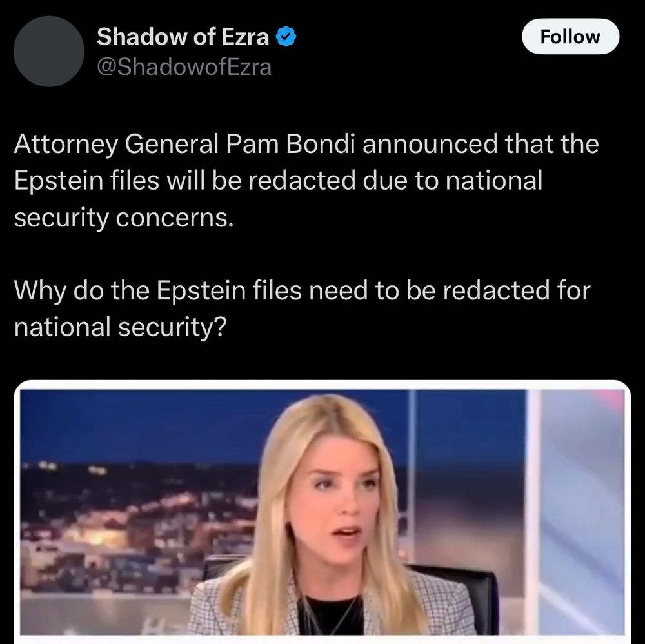Click the first paragraph about Pam Bondi
The height and width of the screenshot is (644, 645).
coord(306,181)
